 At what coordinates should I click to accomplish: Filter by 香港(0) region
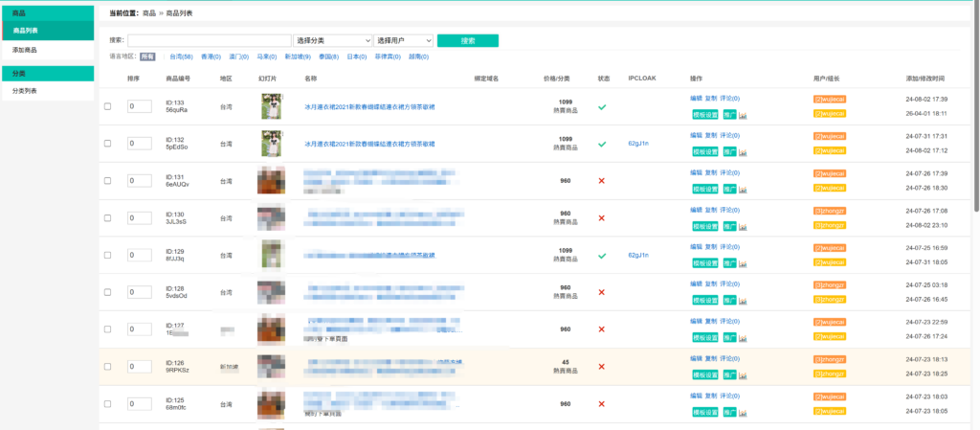[211, 57]
